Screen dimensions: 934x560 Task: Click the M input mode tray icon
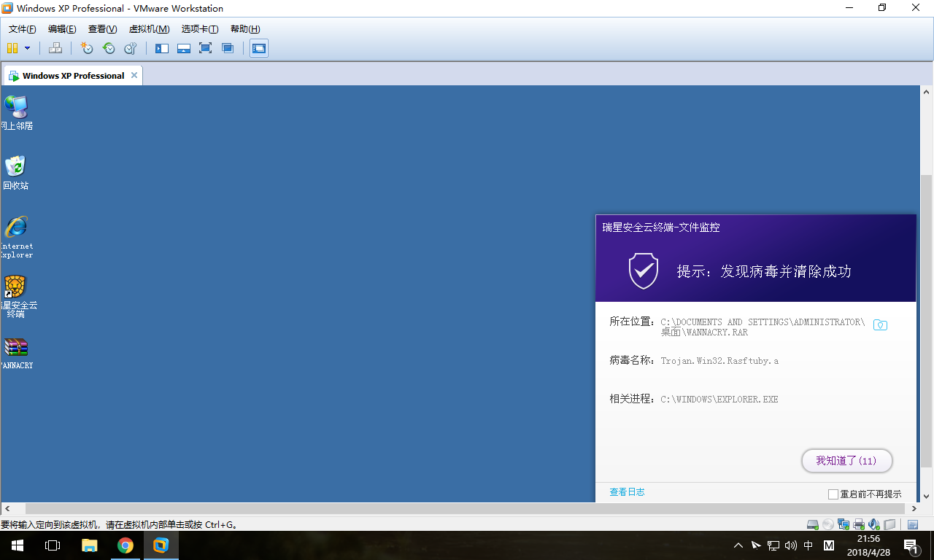click(829, 545)
